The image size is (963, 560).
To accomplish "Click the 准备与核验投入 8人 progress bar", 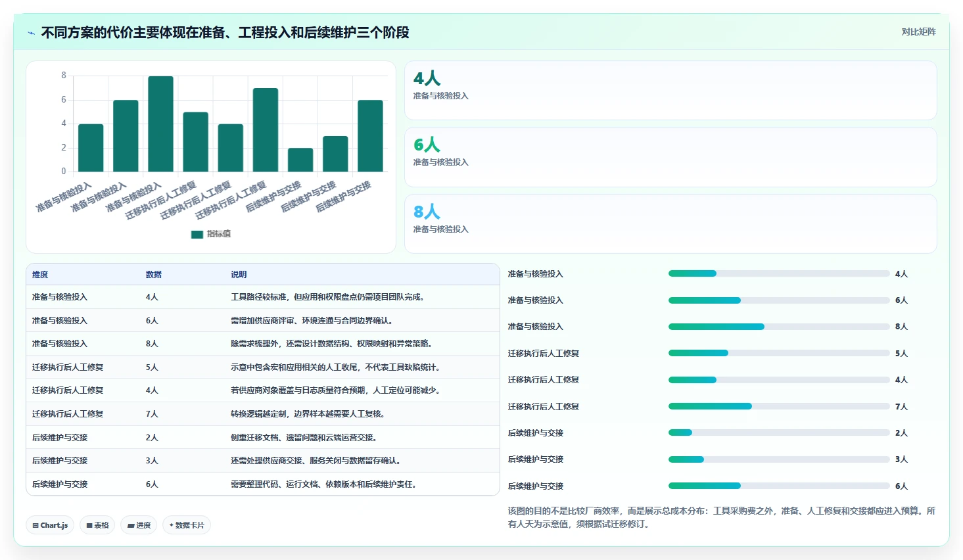I will click(x=779, y=327).
